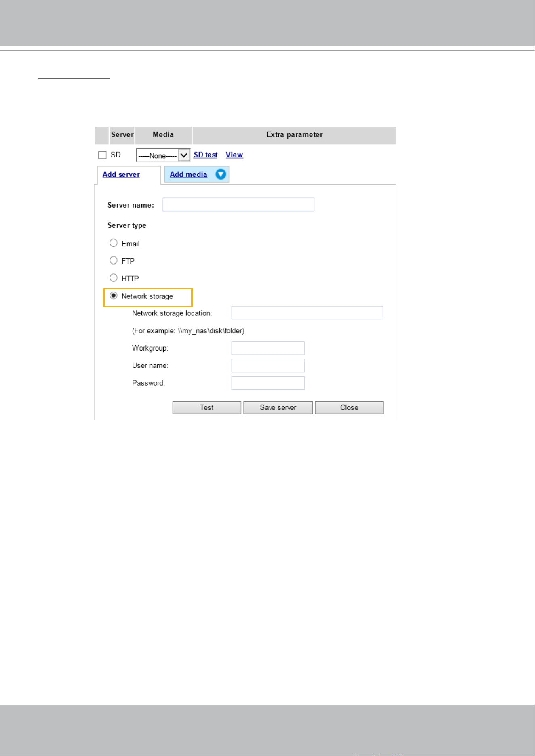
Task: Open the View link
Action: [234, 155]
